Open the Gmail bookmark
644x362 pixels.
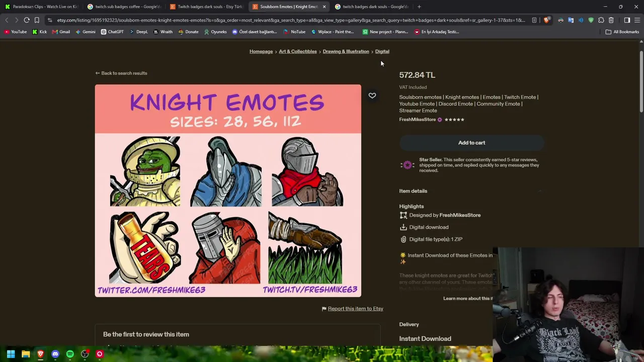point(61,32)
